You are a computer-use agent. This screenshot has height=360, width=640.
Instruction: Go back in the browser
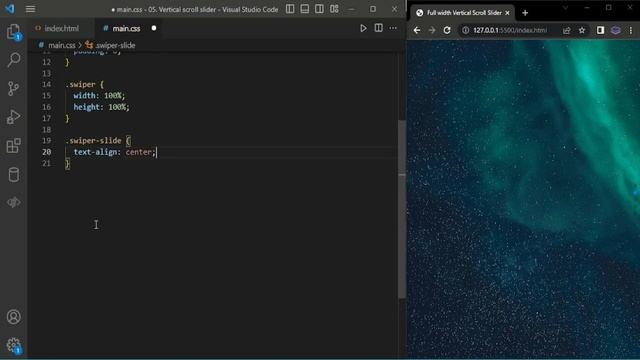(x=417, y=30)
